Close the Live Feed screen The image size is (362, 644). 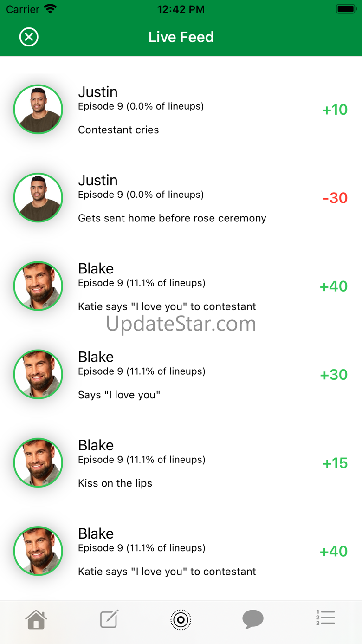[29, 37]
